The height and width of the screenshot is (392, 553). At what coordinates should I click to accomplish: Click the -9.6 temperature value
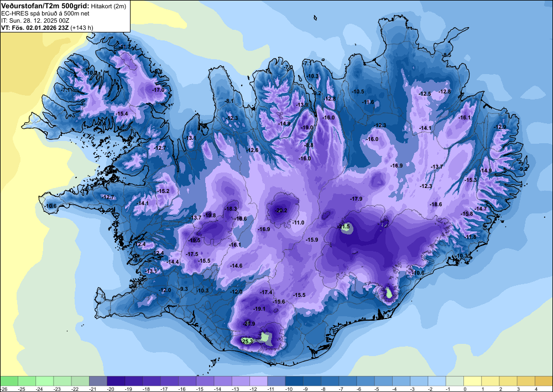[x=138, y=260]
